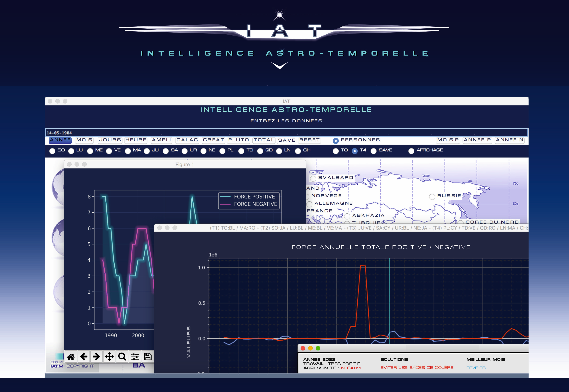
Task: Select the QD radio button
Action: pyautogui.click(x=260, y=151)
